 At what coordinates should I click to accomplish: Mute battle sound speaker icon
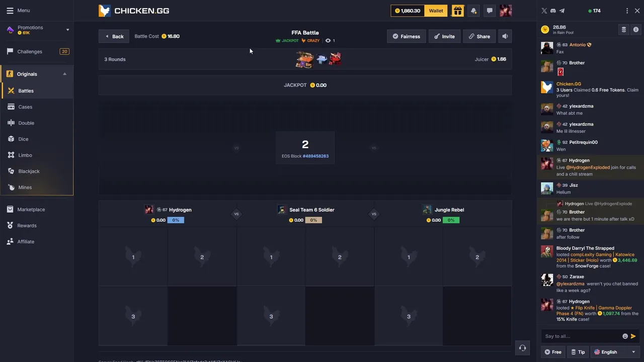click(x=505, y=36)
